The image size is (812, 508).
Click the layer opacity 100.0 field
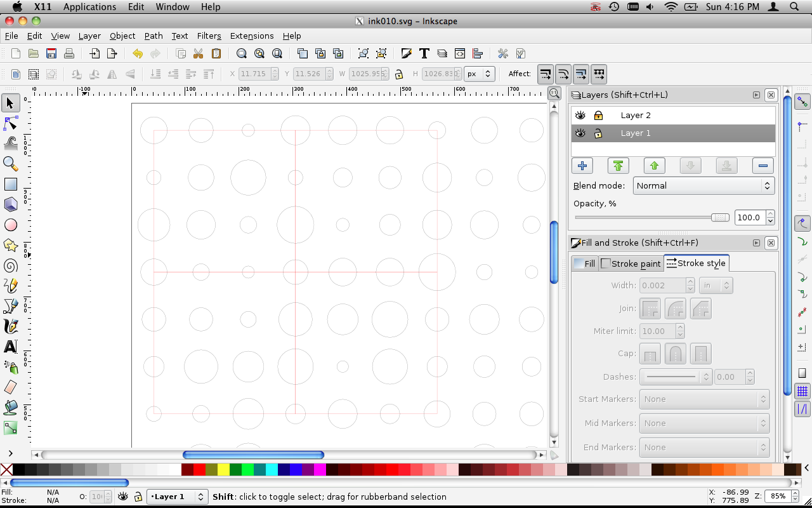point(750,217)
